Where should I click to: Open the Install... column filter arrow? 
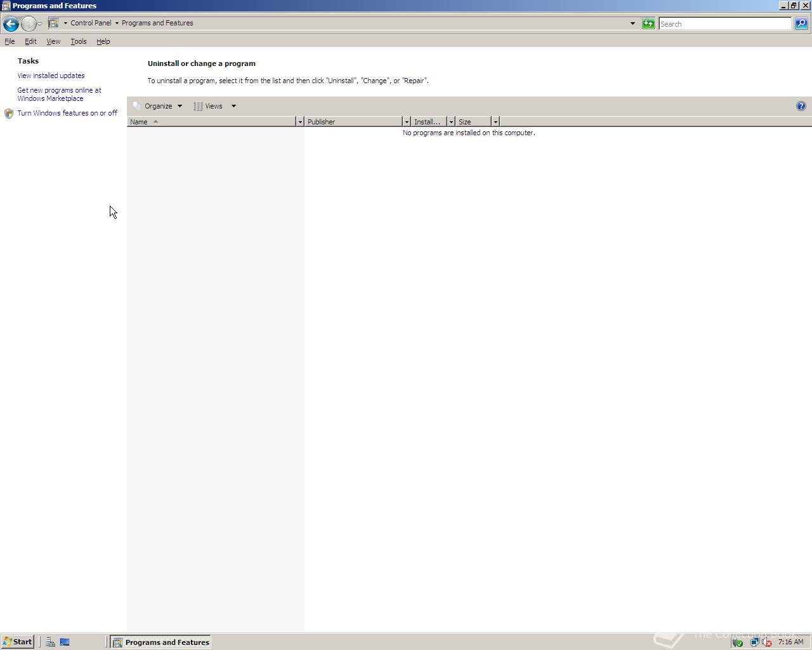tap(451, 122)
